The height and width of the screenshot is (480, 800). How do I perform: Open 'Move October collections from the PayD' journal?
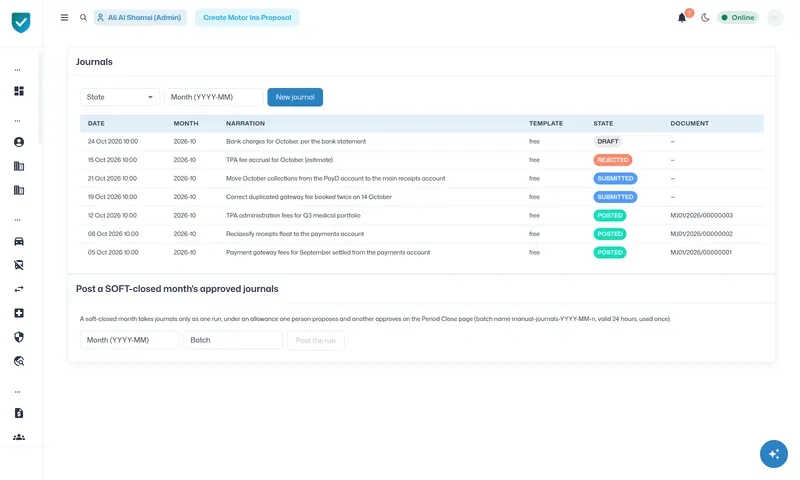(x=335, y=179)
